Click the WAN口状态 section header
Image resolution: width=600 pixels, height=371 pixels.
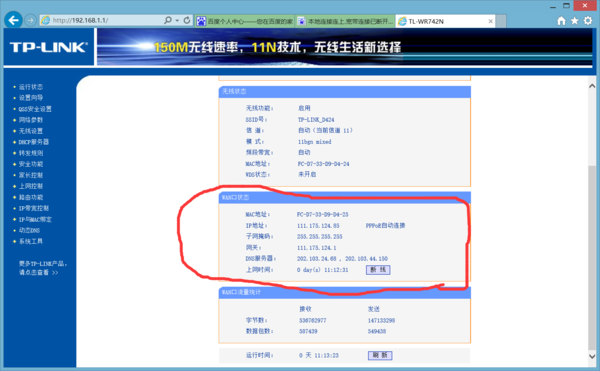(344, 197)
